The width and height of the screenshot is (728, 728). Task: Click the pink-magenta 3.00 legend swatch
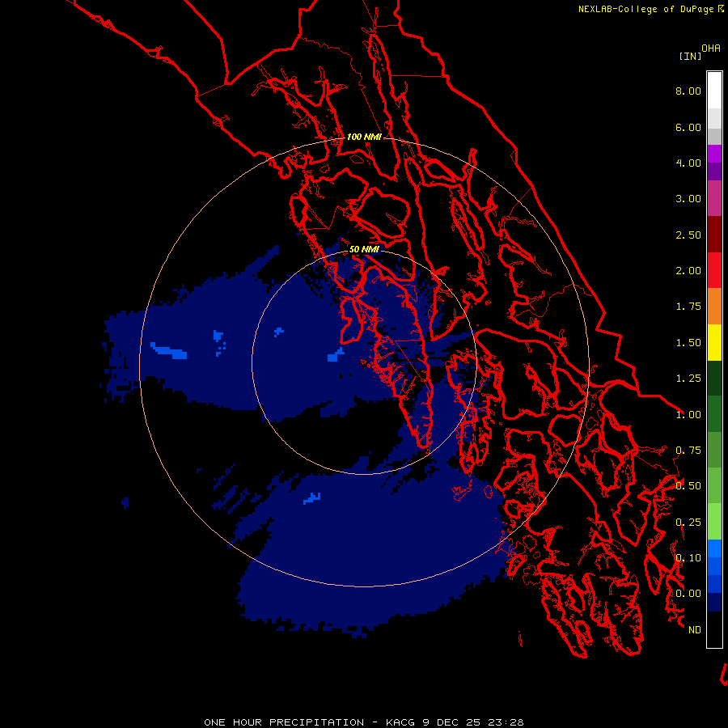click(714, 198)
